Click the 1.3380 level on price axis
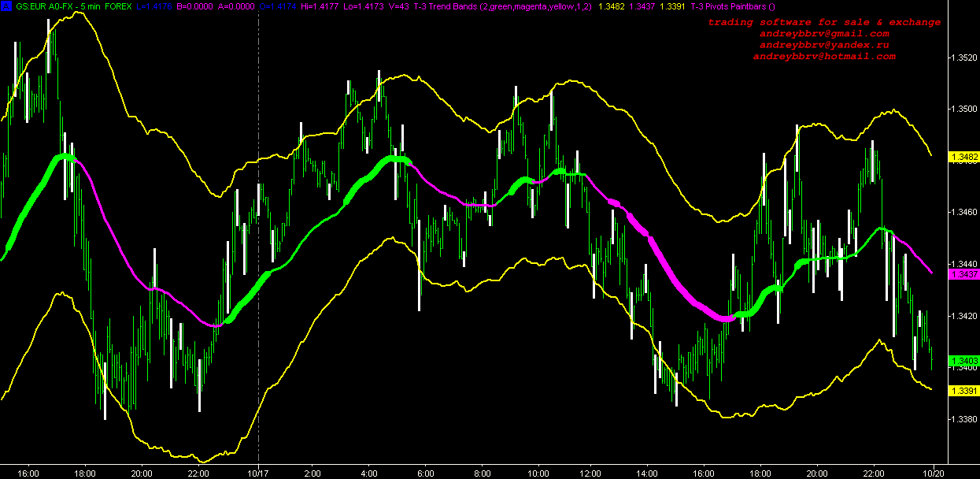This screenshot has height=479, width=980. click(x=964, y=420)
